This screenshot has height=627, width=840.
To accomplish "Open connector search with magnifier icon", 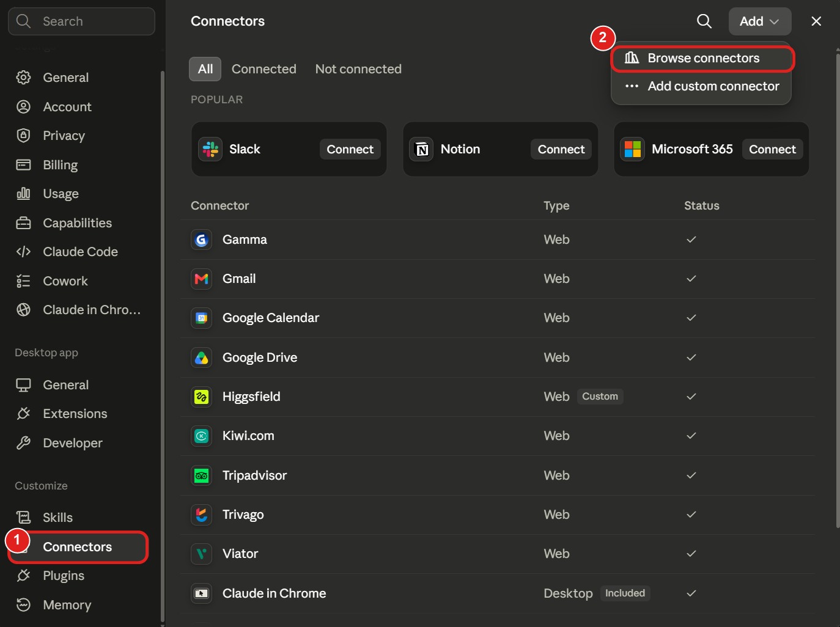I will click(x=704, y=21).
